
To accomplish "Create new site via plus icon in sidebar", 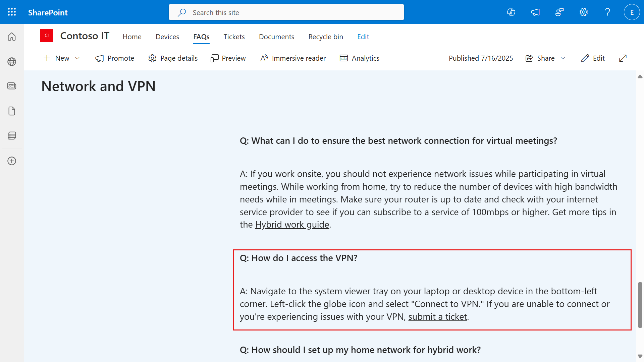I will (x=12, y=161).
